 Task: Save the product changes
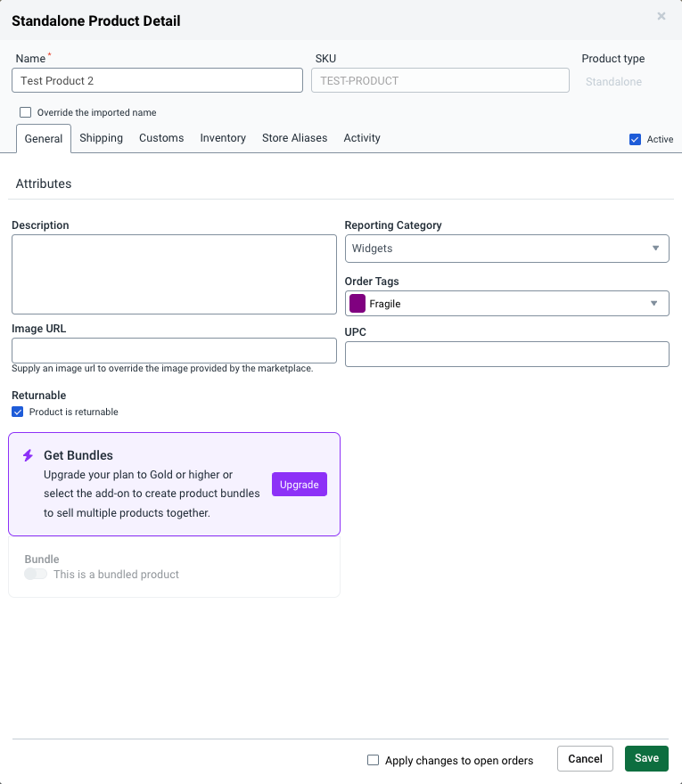(645, 758)
